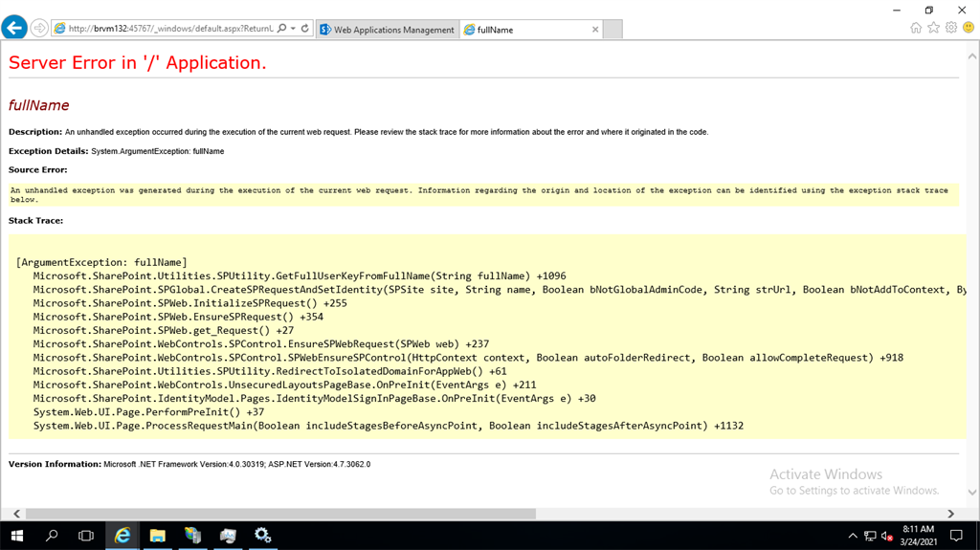Click the 'Stack Trace:' label
This screenshot has height=550, width=980.
[35, 221]
